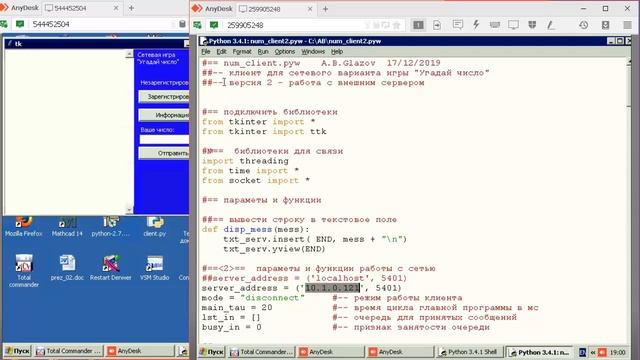The width and height of the screenshot is (640, 360).
Task: Click the favorite star icon in address bar
Action: pos(396,25)
